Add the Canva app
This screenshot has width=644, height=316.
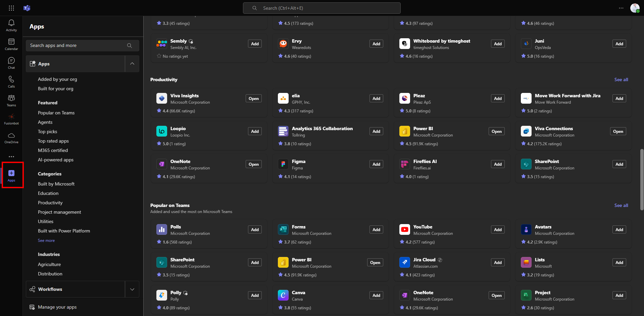[x=377, y=295]
